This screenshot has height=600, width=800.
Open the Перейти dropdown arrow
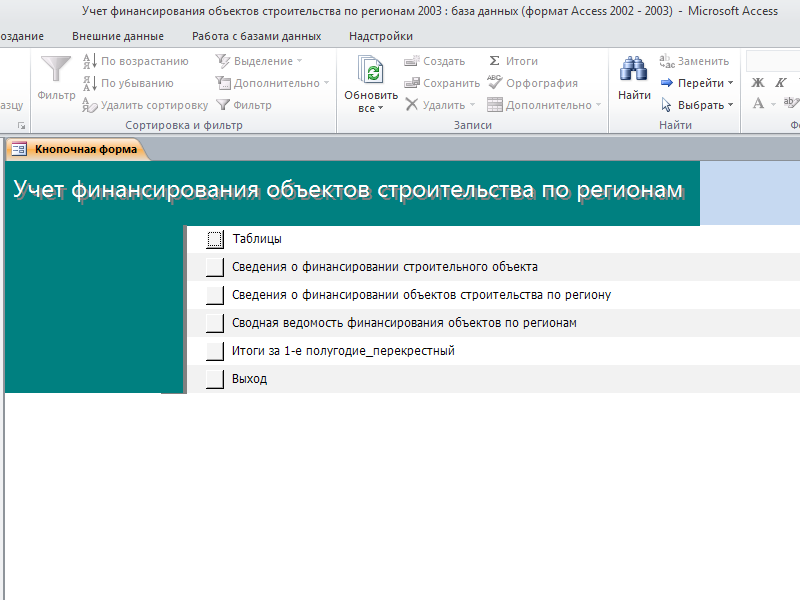click(730, 83)
